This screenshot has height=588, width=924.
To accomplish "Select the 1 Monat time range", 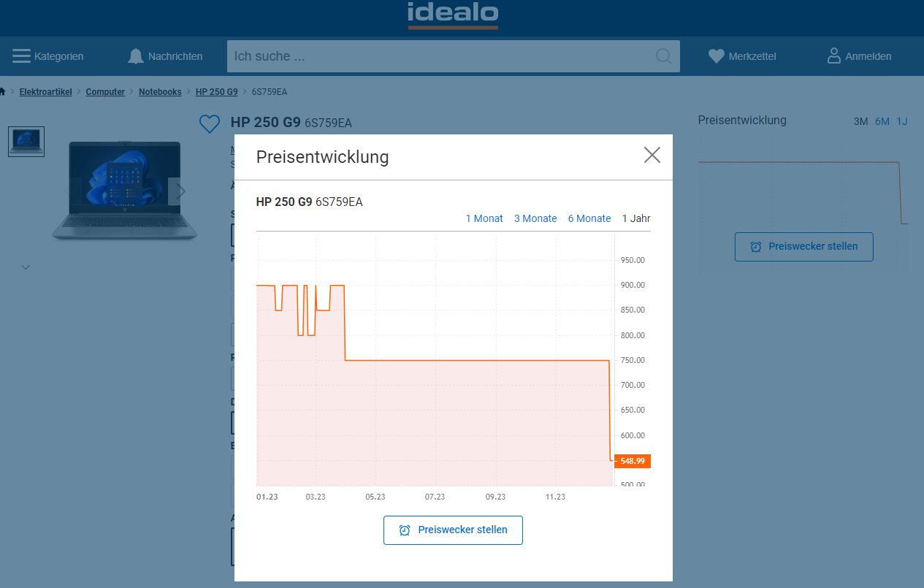I will click(x=484, y=218).
